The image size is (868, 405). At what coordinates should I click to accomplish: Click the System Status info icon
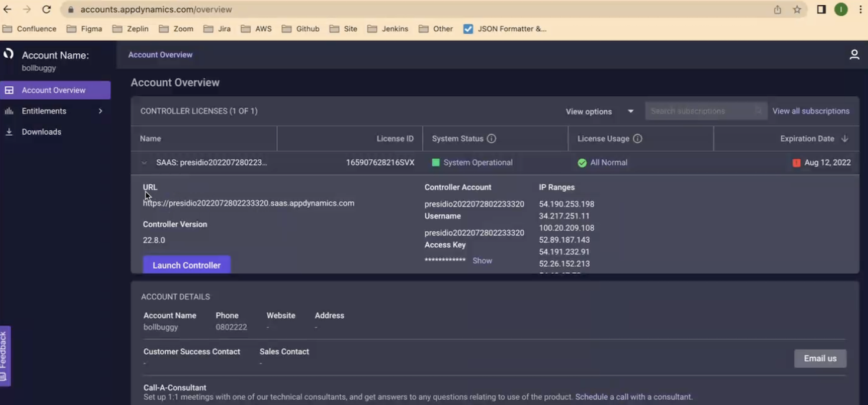[491, 139]
